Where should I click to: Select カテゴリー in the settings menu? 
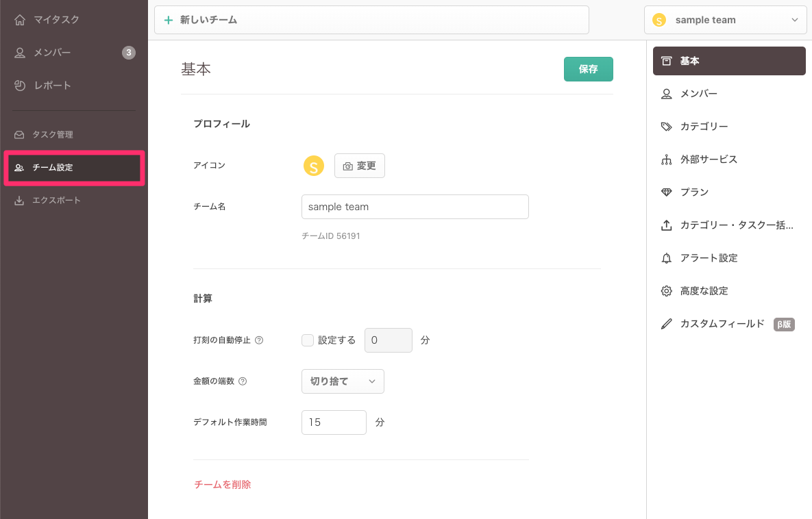[704, 127]
